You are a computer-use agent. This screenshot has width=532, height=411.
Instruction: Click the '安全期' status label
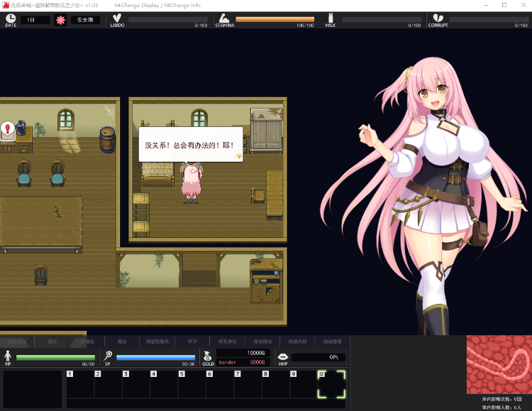[x=85, y=20]
